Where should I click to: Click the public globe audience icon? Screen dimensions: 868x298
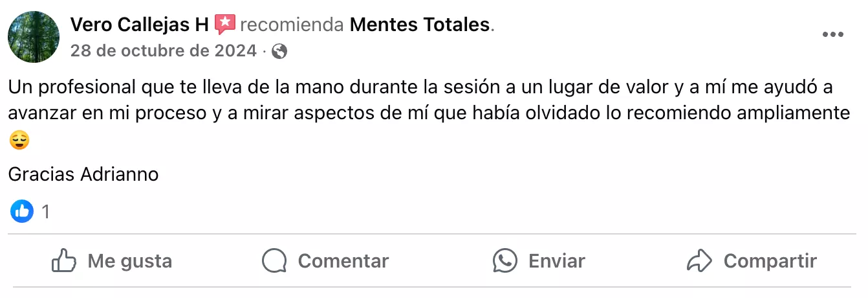pyautogui.click(x=280, y=51)
